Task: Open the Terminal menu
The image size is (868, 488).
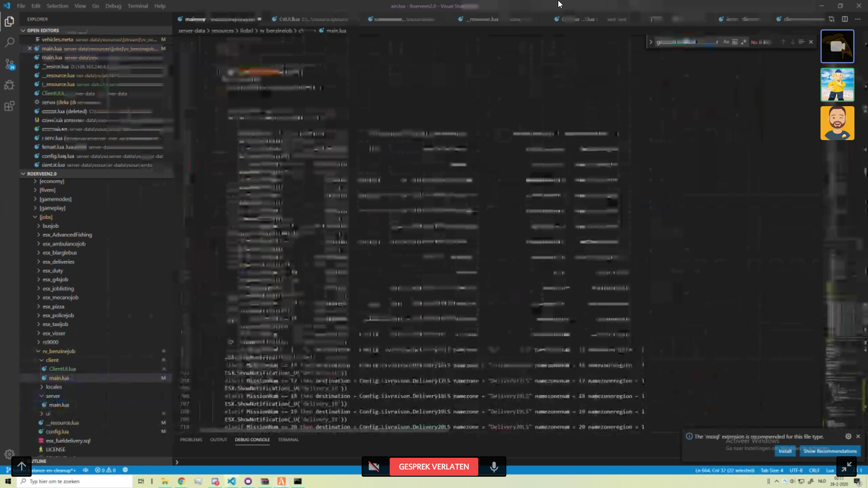Action: (x=137, y=6)
